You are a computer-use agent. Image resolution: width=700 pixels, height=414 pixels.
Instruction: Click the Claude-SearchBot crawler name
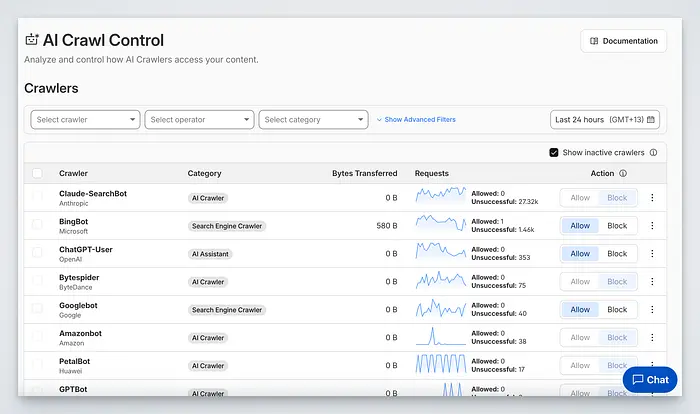click(x=93, y=193)
